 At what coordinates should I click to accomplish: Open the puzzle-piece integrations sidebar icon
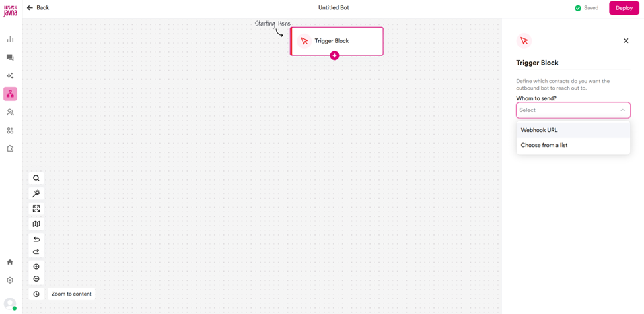(11, 149)
